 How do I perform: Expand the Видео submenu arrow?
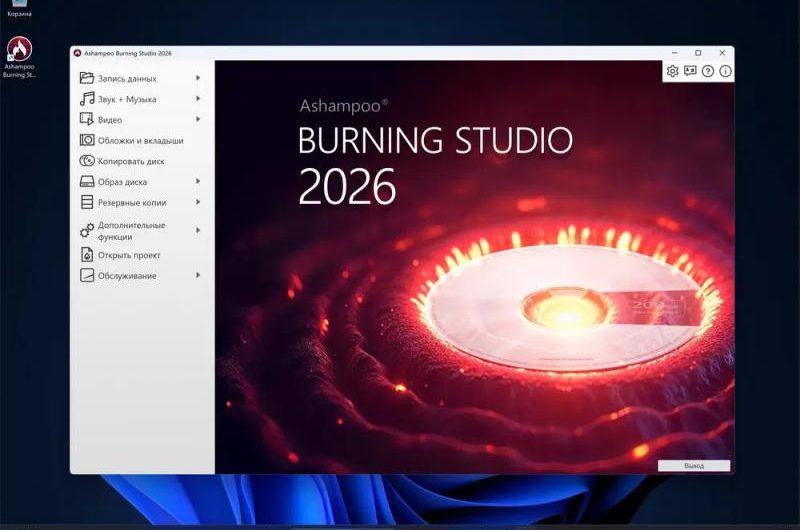tap(198, 119)
